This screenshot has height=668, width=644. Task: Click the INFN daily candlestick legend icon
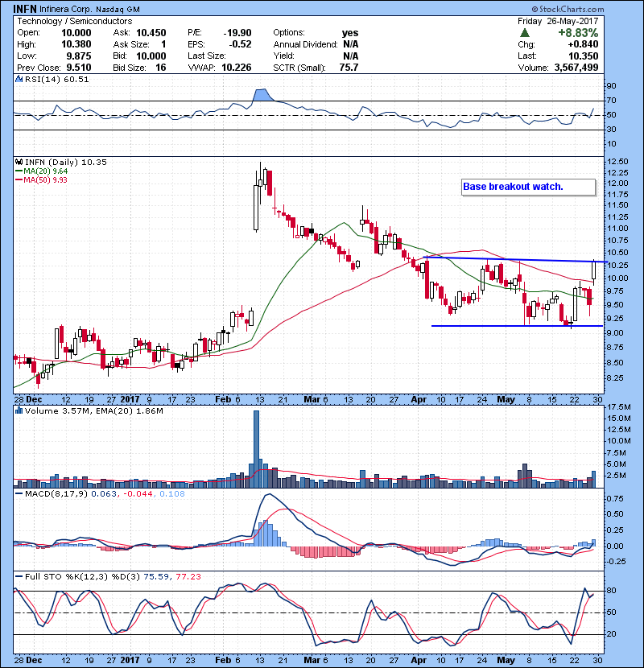(19, 162)
